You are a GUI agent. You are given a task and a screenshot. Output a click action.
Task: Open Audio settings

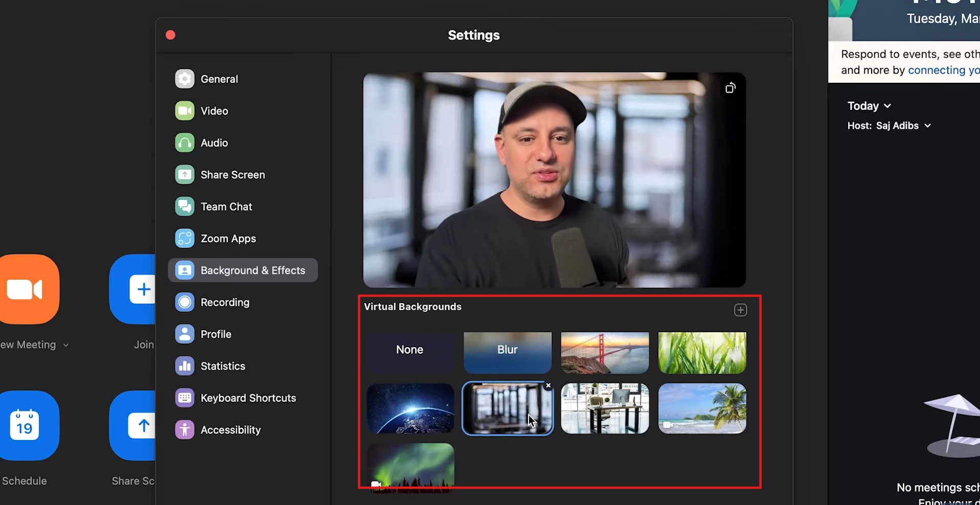(x=243, y=143)
